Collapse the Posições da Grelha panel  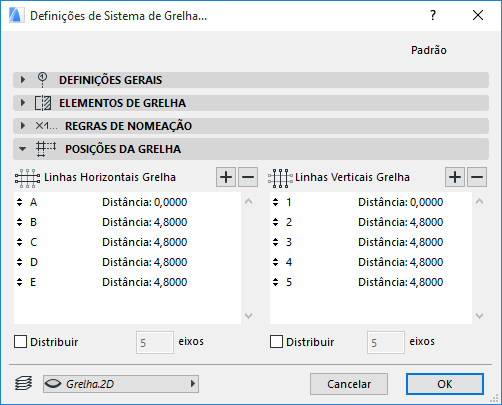pyautogui.click(x=23, y=149)
